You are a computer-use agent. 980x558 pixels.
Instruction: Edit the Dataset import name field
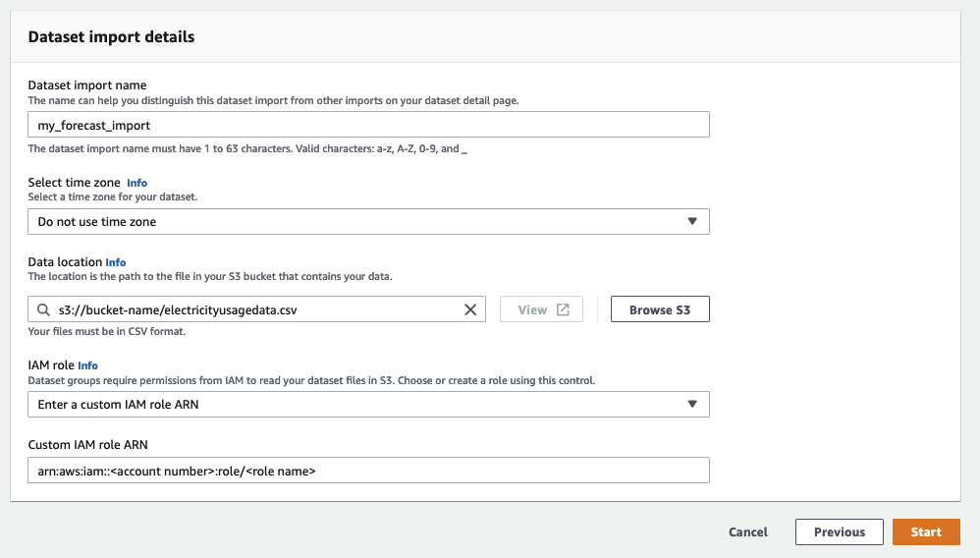[368, 125]
